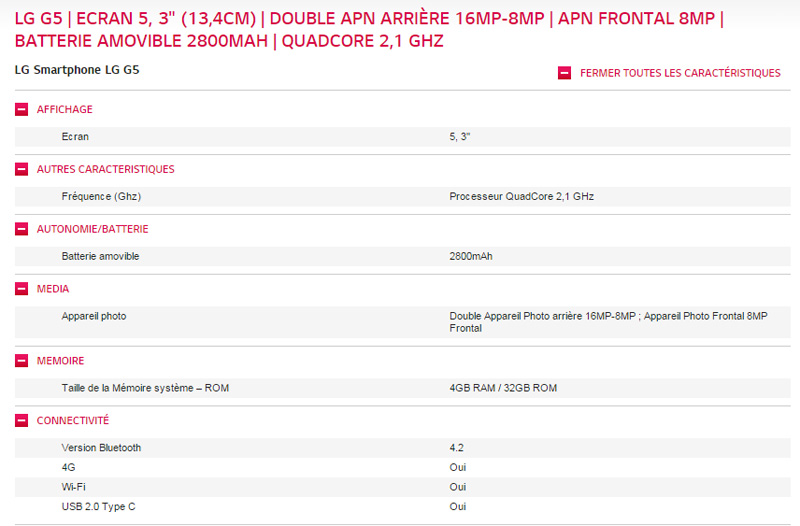Select the 'Oui' value in Wi-Fi row
The width and height of the screenshot is (800, 526).
point(458,487)
